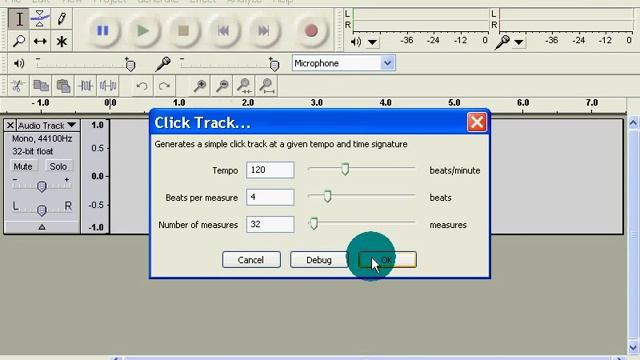Select the Zoom magnifier tool
This screenshot has height=360, width=640.
pos(19,41)
